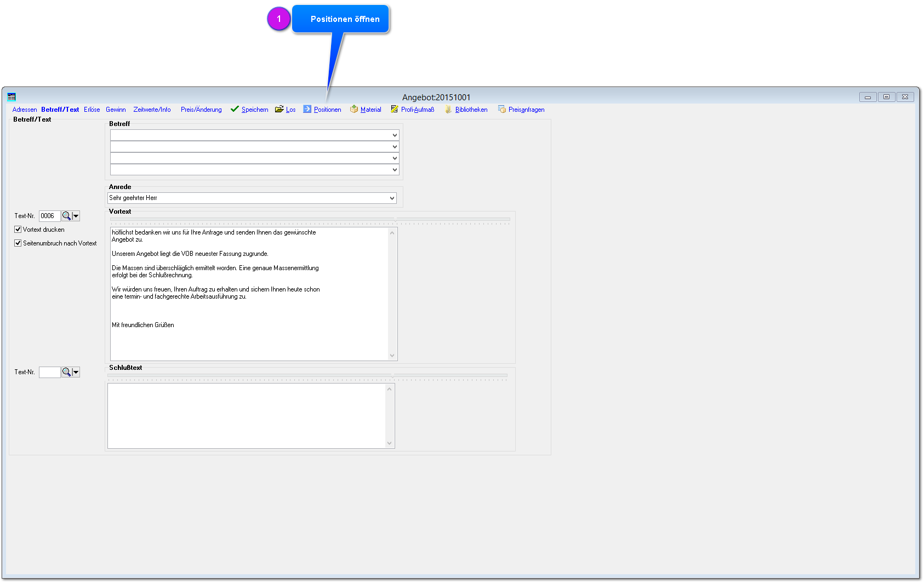Viewport: 924px width, 583px height.
Task: Open the arrow next to Vortext text search
Action: (x=76, y=216)
